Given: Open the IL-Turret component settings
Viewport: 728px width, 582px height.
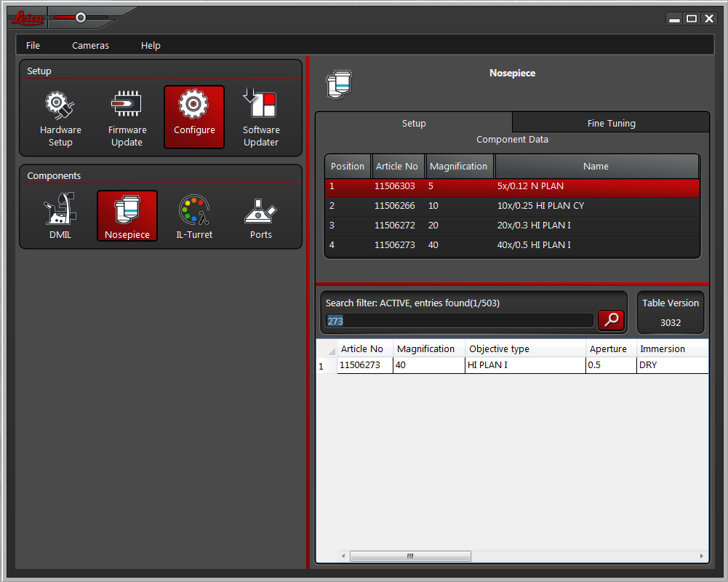Looking at the screenshot, I should [194, 216].
